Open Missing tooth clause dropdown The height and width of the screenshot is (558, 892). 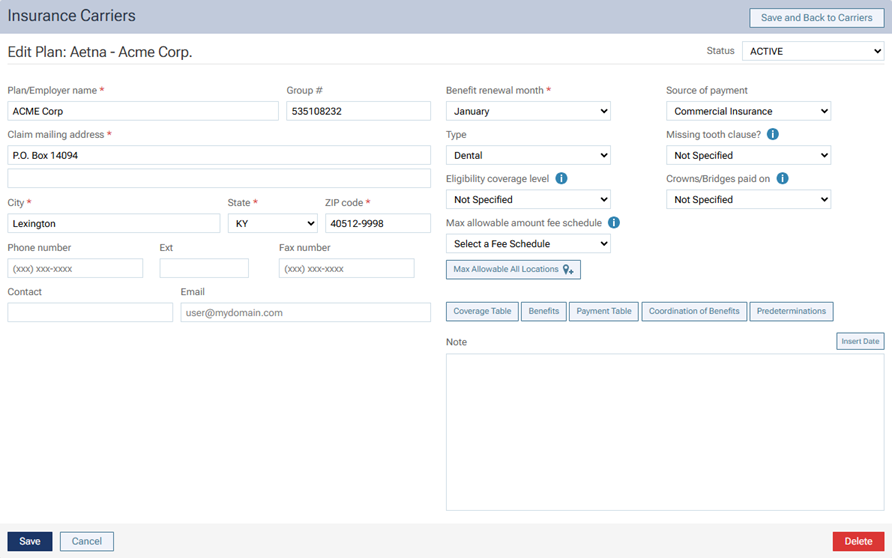(x=748, y=155)
